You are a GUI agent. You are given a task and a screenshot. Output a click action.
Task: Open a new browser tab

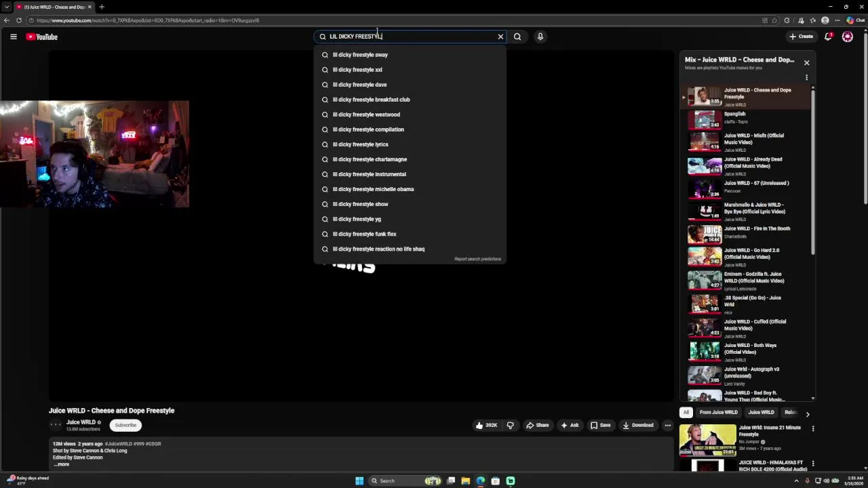pos(102,7)
